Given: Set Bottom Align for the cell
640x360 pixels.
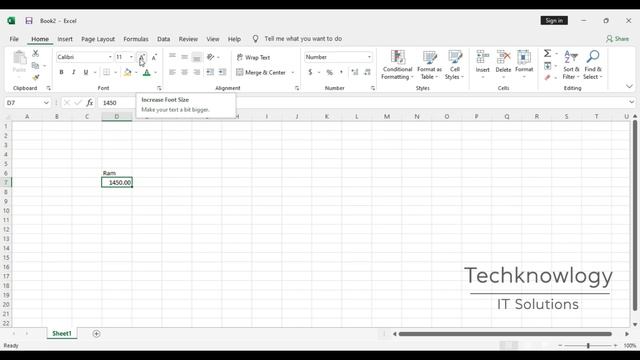Looking at the screenshot, I should (x=197, y=57).
